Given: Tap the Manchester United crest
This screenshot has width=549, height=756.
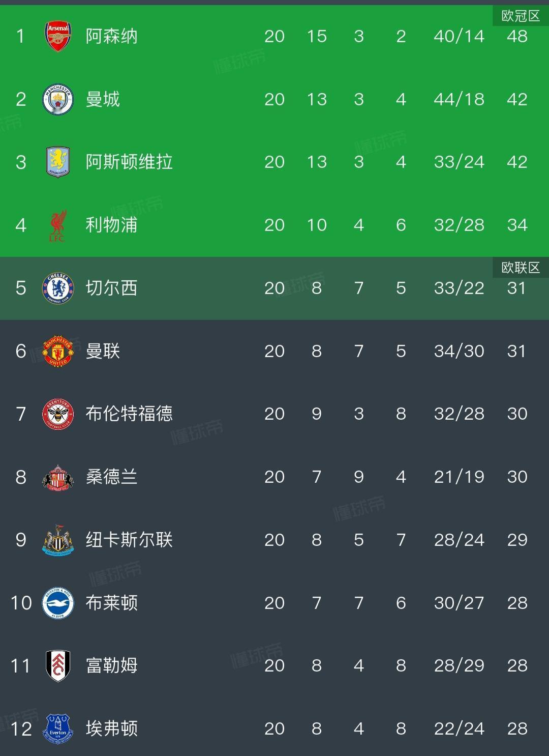Looking at the screenshot, I should [x=58, y=351].
